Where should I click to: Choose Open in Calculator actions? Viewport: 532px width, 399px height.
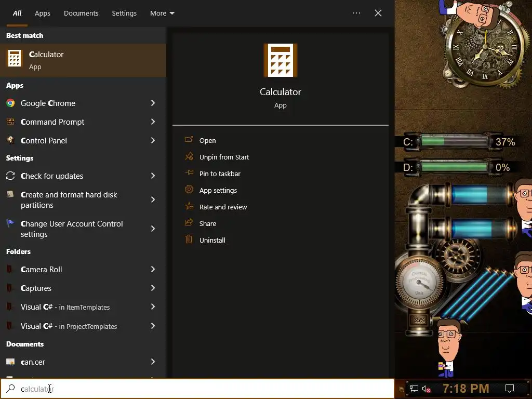tap(208, 140)
